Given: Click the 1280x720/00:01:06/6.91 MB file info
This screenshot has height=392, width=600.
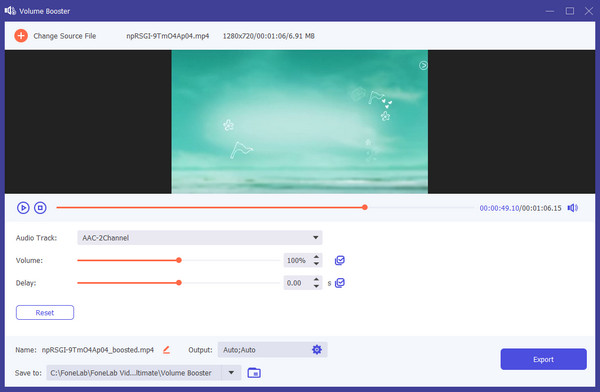Looking at the screenshot, I should point(269,36).
